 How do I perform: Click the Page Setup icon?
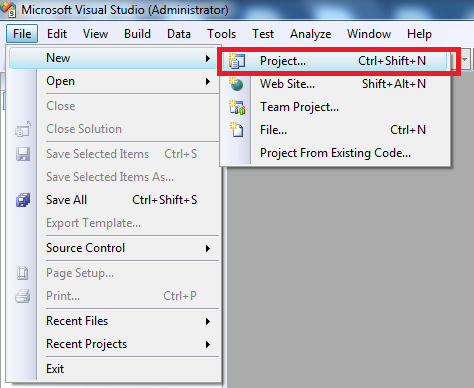(23, 273)
